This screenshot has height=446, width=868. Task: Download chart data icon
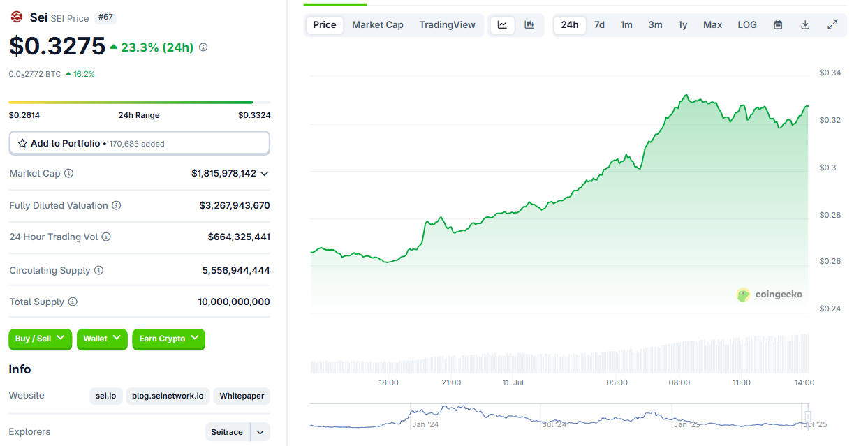tap(805, 24)
